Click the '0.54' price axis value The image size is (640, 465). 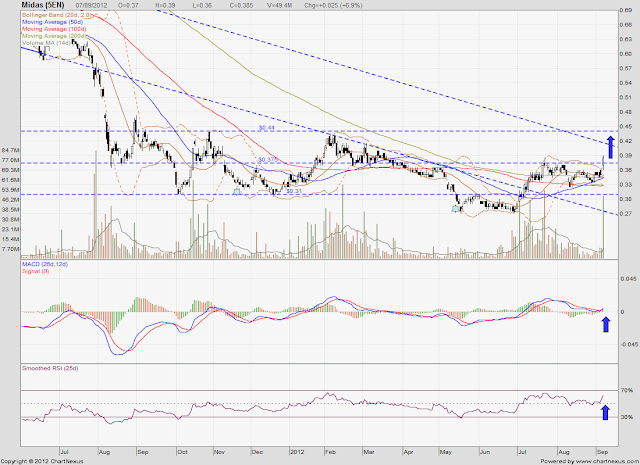click(626, 83)
